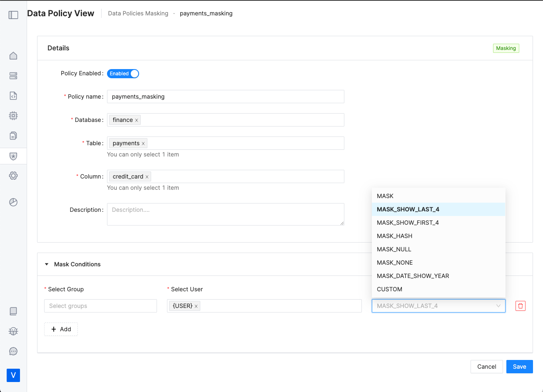Select payments_masking in the breadcrumb
The height and width of the screenshot is (392, 543).
click(206, 13)
